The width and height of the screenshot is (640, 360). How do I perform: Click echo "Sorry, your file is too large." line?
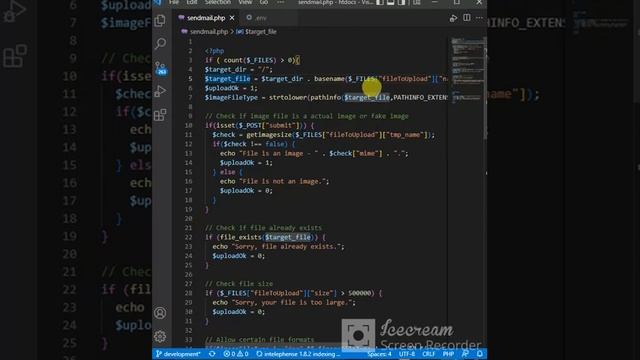click(284, 302)
